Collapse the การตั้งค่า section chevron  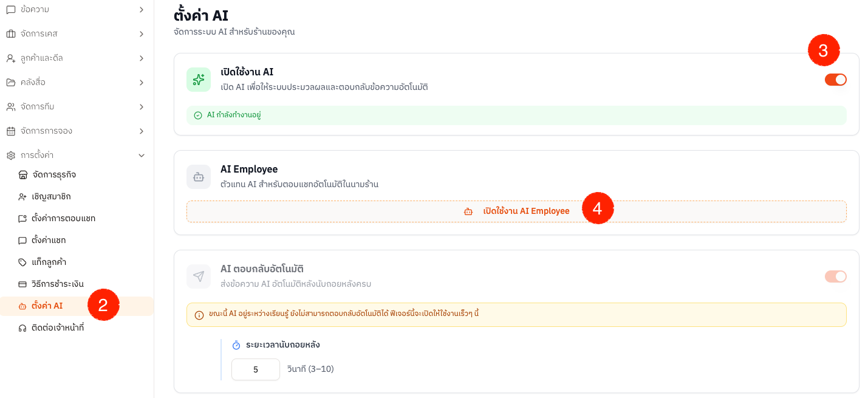[142, 156]
